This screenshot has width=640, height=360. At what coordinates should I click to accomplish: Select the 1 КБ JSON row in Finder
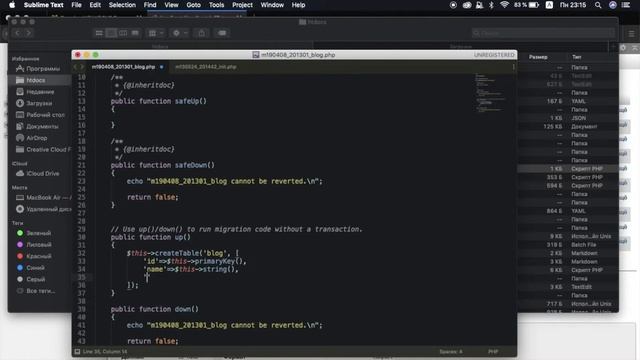tap(567, 118)
